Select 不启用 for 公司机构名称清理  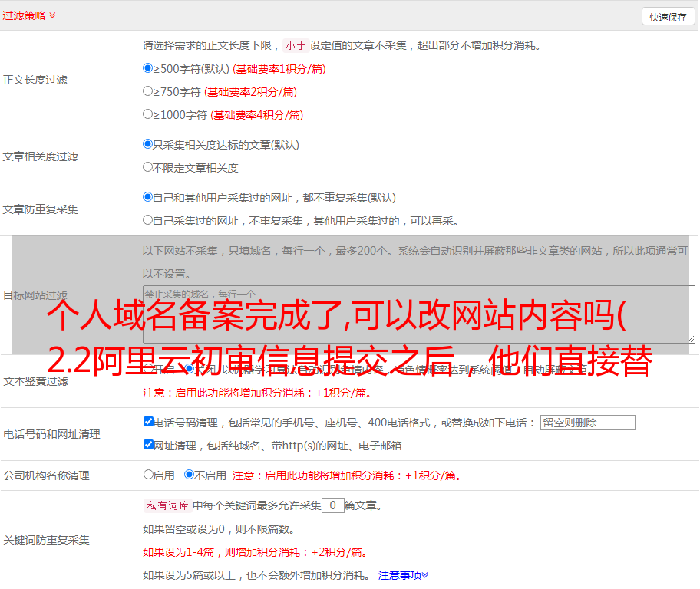click(190, 475)
